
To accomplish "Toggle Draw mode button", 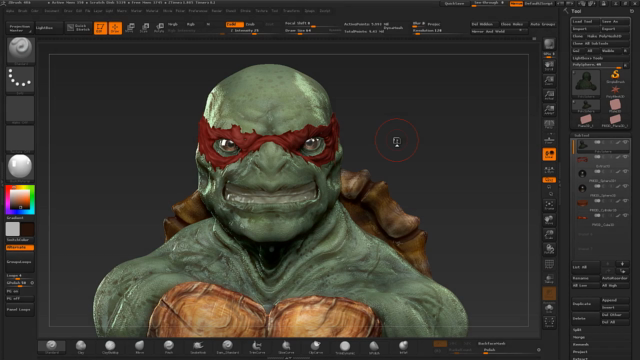I will click(x=115, y=28).
